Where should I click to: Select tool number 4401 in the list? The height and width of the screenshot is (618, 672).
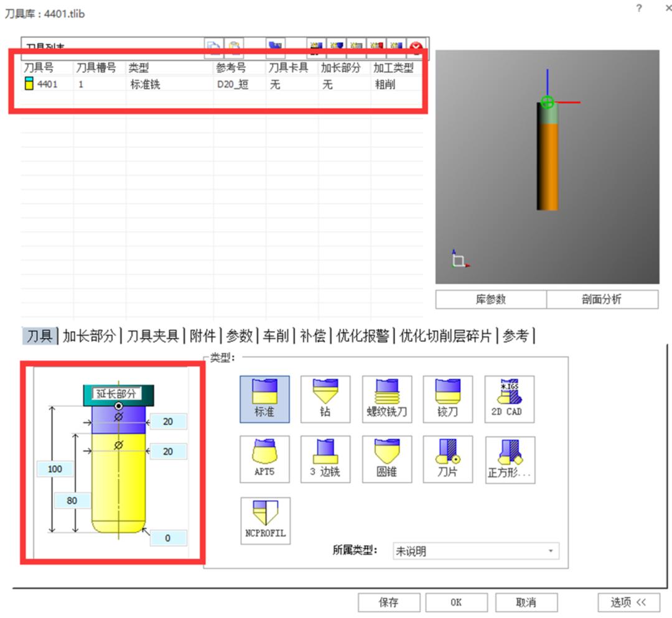47,85
